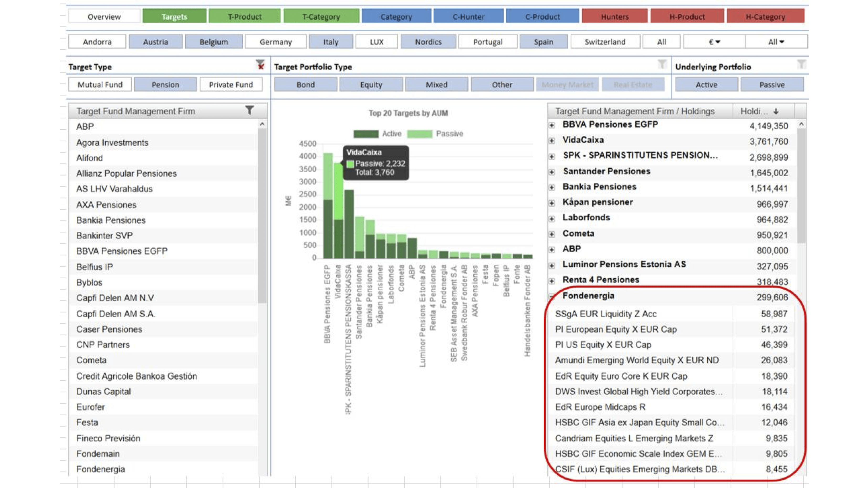Expand the Santander Pensiones holdings row
868x488 pixels.
pos(552,172)
